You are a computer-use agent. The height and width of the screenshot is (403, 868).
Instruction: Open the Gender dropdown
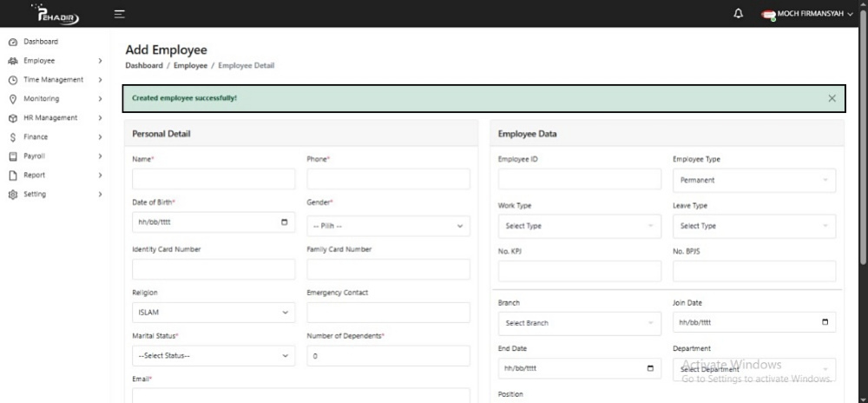[388, 226]
